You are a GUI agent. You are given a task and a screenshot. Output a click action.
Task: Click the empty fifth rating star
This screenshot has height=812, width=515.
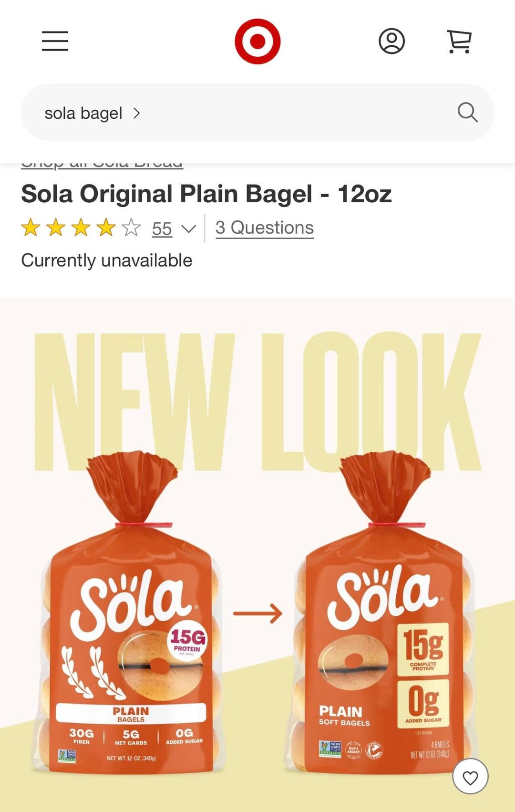(131, 228)
